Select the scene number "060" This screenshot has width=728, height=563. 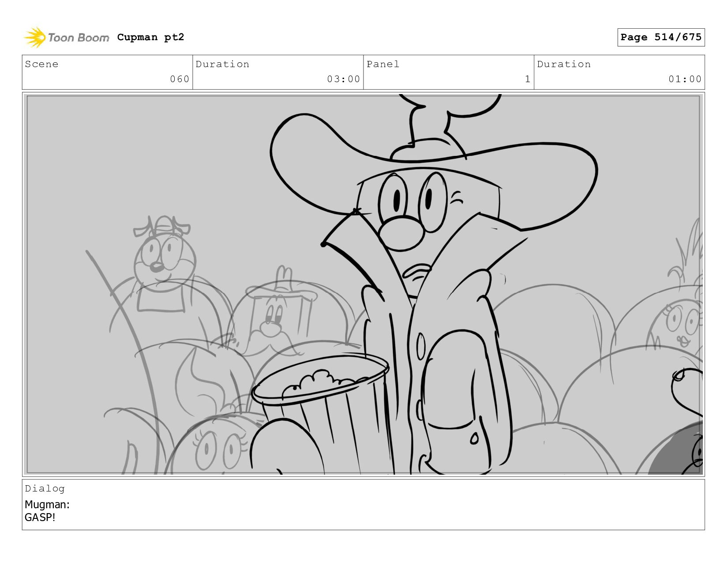click(180, 79)
